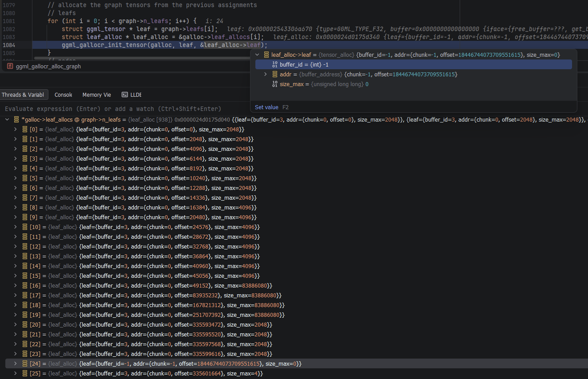Click the struct icon of row [9]
Viewport: 588px width, 379px height.
coord(25,217)
